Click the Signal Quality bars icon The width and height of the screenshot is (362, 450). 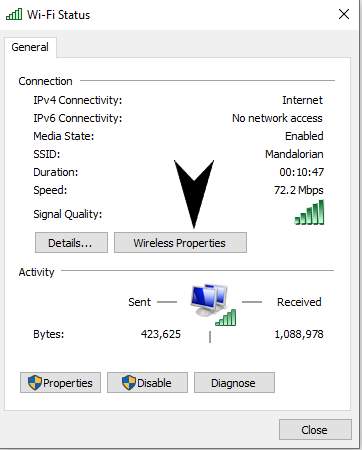coord(309,212)
